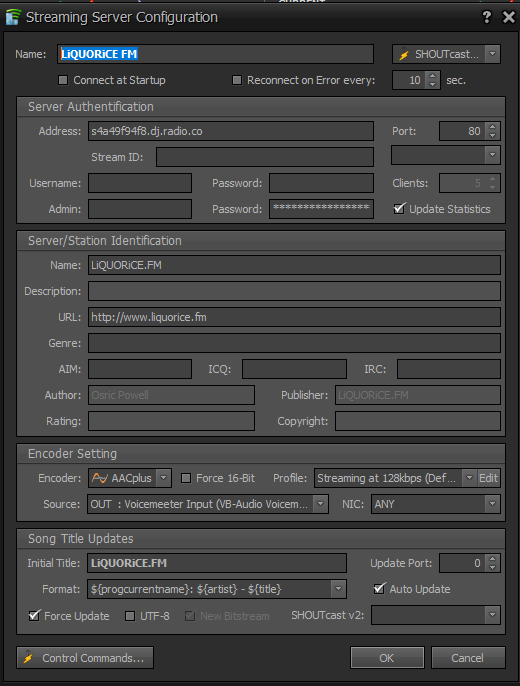This screenshot has height=686, width=520.
Task: Open Control Commands
Action: (x=85, y=658)
